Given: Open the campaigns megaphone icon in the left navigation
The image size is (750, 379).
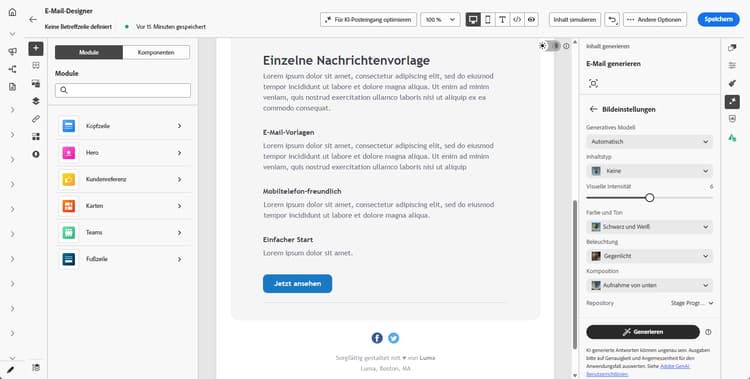Looking at the screenshot, I should click(12, 52).
